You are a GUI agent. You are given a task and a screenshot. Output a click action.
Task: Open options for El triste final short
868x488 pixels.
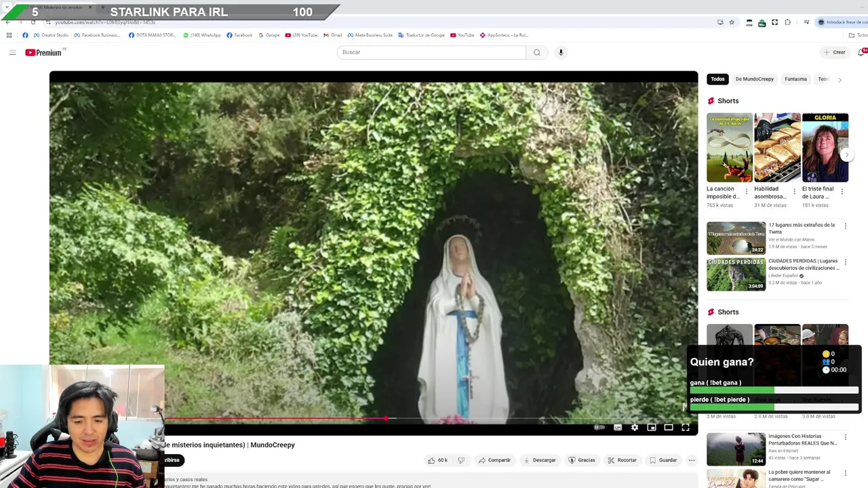pyautogui.click(x=842, y=192)
